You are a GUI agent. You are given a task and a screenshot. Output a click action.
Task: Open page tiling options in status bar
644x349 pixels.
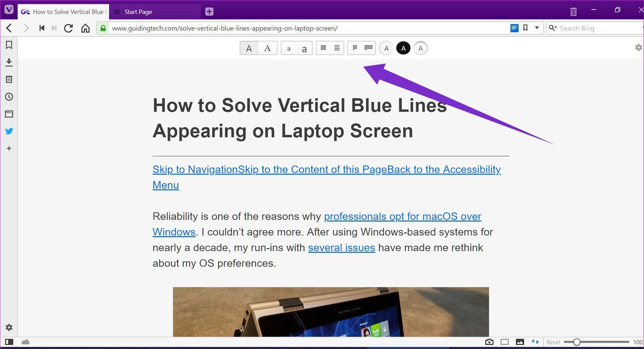505,342
